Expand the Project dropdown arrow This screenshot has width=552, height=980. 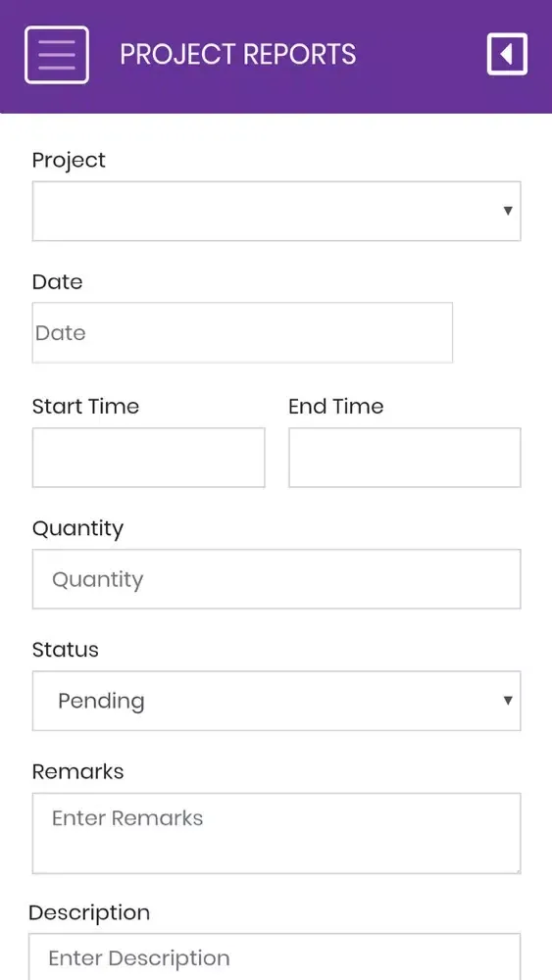pos(508,212)
